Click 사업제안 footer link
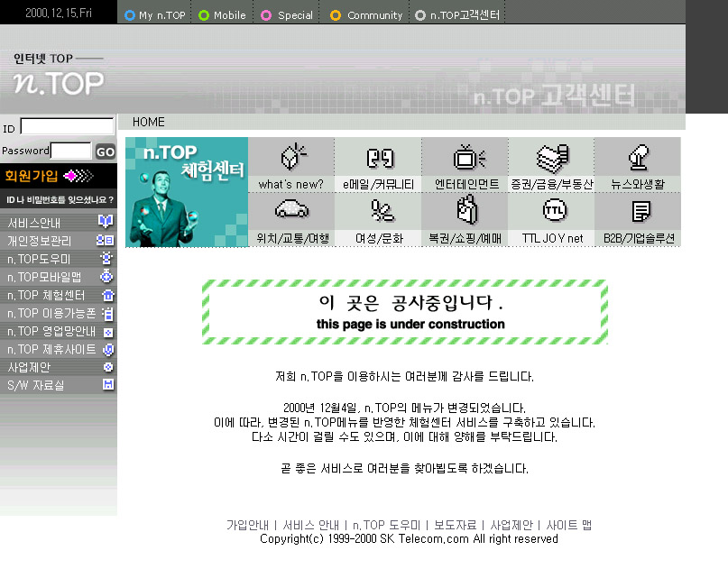Screen dimensions: 728x569 511,525
